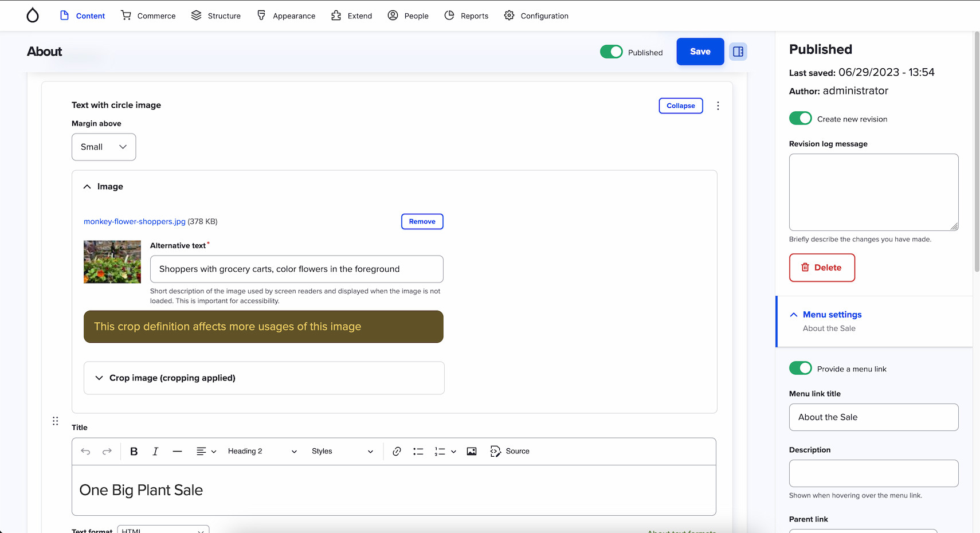Open the three-dot paragraph options menu
This screenshot has height=533, width=980.
pos(718,106)
